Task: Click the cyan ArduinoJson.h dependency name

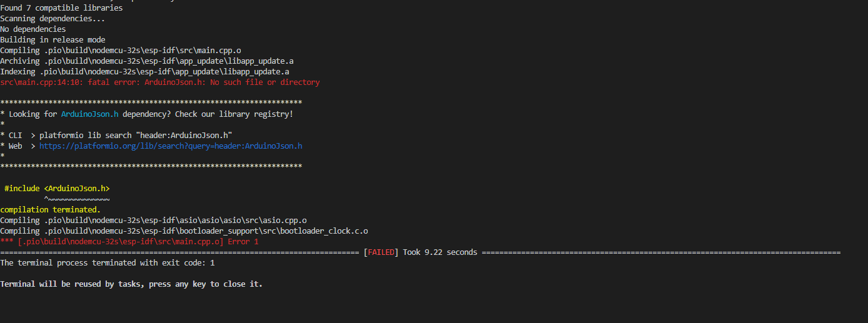Action: point(89,114)
